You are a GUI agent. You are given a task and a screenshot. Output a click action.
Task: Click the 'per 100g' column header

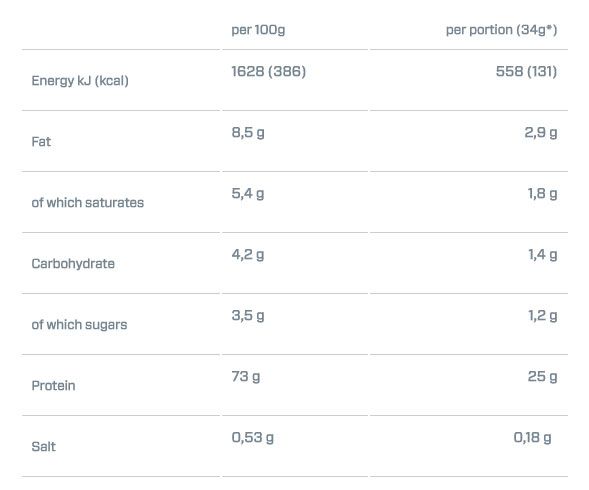(x=258, y=30)
